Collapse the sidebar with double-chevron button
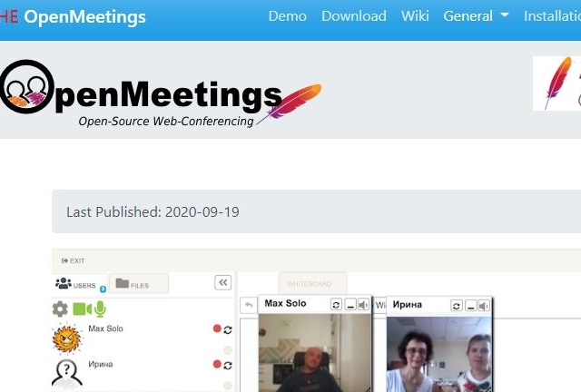 click(223, 283)
